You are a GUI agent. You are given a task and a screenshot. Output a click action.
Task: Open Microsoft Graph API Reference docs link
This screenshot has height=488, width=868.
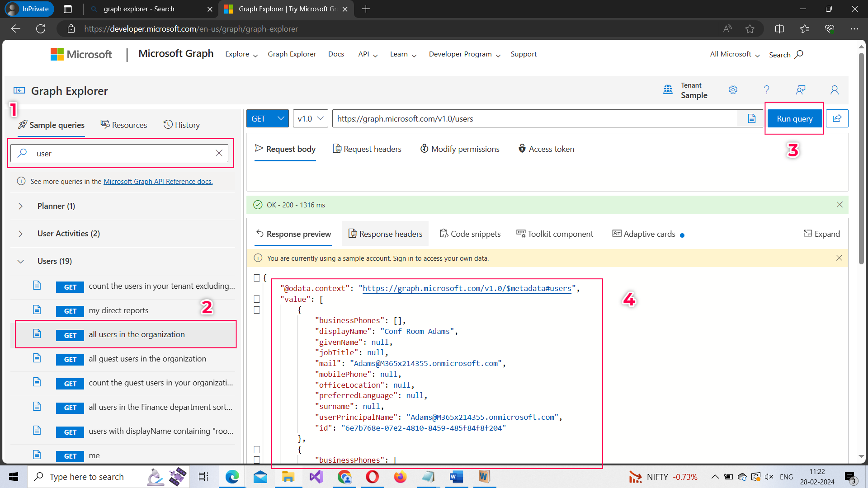click(x=158, y=181)
